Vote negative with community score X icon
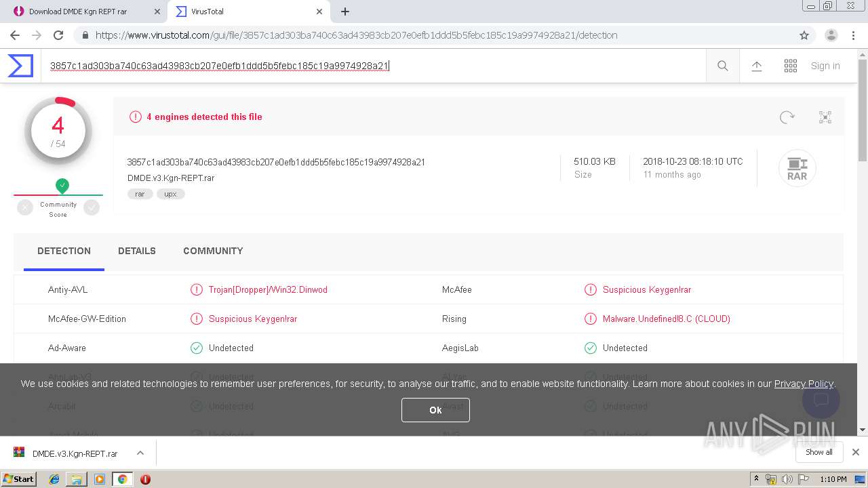Image resolution: width=868 pixels, height=488 pixels. 25,208
